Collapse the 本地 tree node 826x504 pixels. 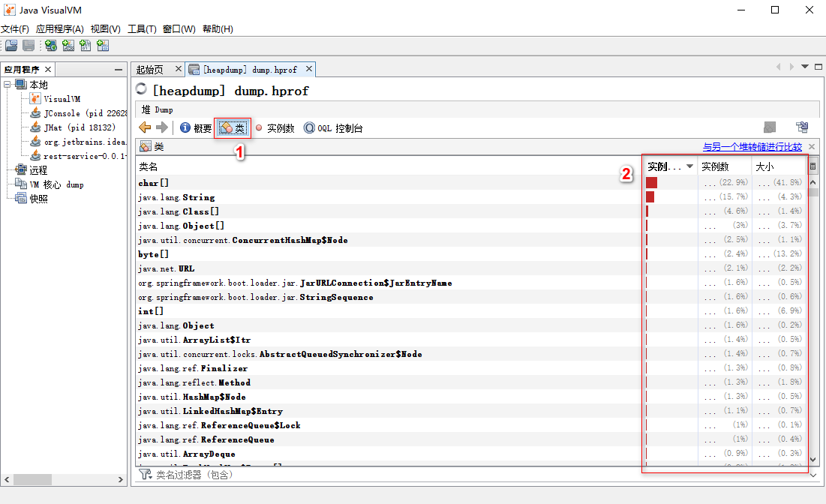tap(8, 84)
